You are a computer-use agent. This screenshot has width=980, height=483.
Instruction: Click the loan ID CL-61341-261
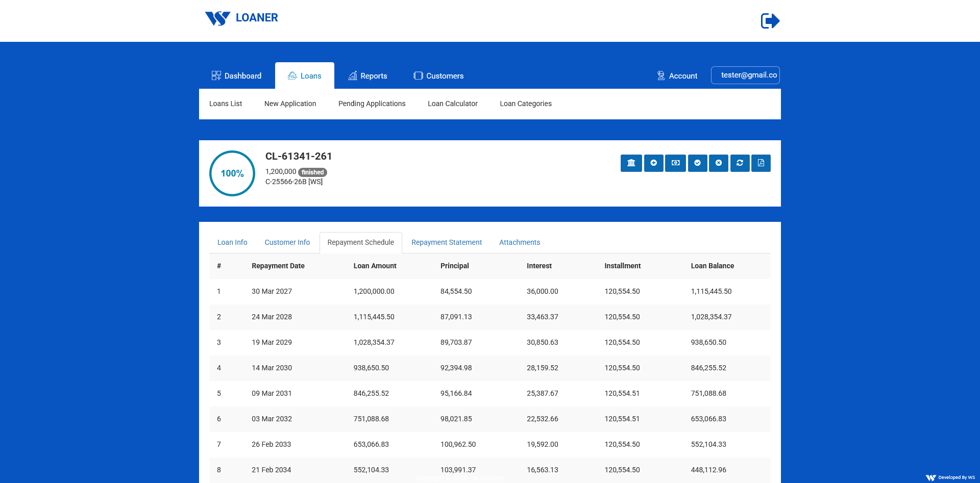pyautogui.click(x=299, y=156)
